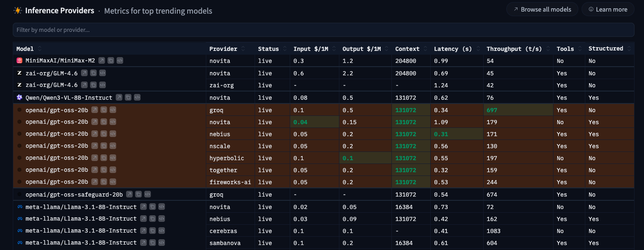Screen dimensions: 644x250
Task: Open code snippet for Qwen3-VL-8B-Instruct
Action: click(137, 97)
